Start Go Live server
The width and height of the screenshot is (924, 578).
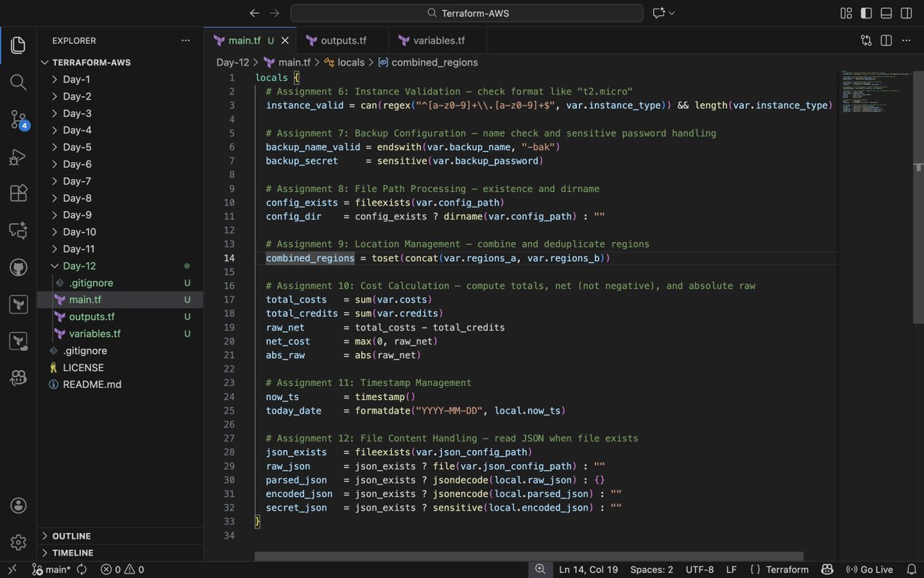click(869, 570)
